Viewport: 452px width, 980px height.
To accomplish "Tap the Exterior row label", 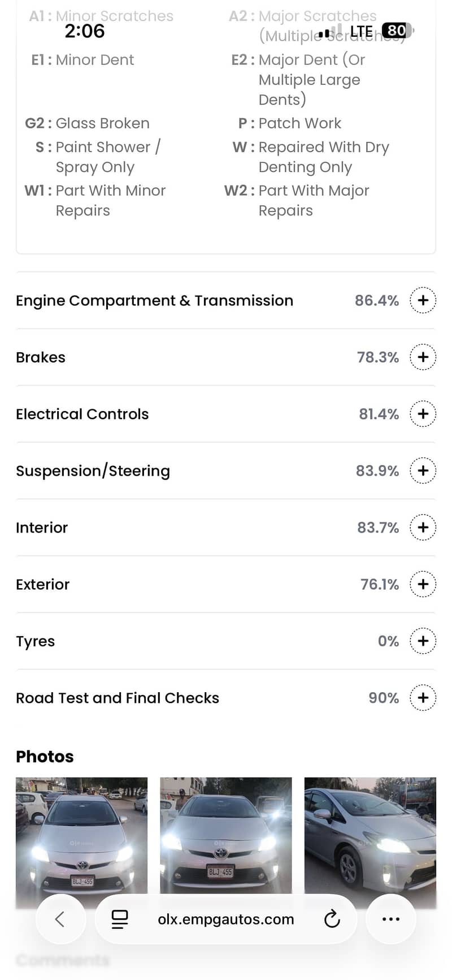I will click(x=43, y=585).
